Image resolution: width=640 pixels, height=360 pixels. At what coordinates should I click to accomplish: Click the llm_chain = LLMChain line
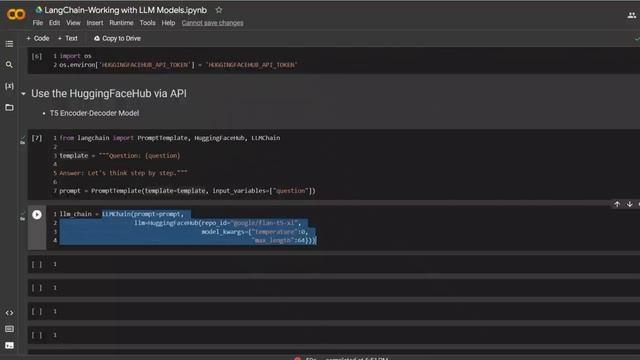point(122,214)
